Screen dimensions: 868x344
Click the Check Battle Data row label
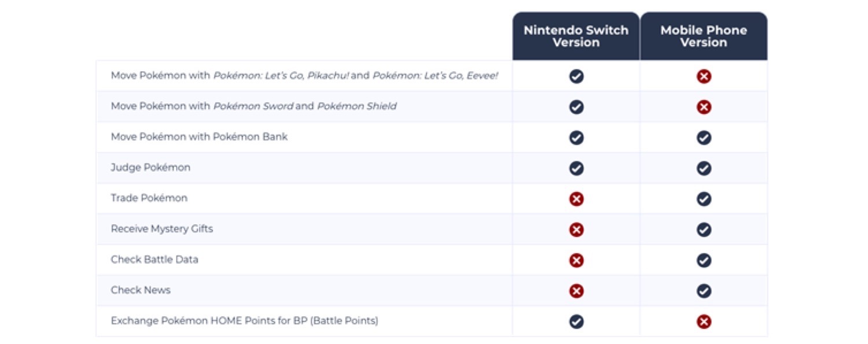[x=155, y=260]
